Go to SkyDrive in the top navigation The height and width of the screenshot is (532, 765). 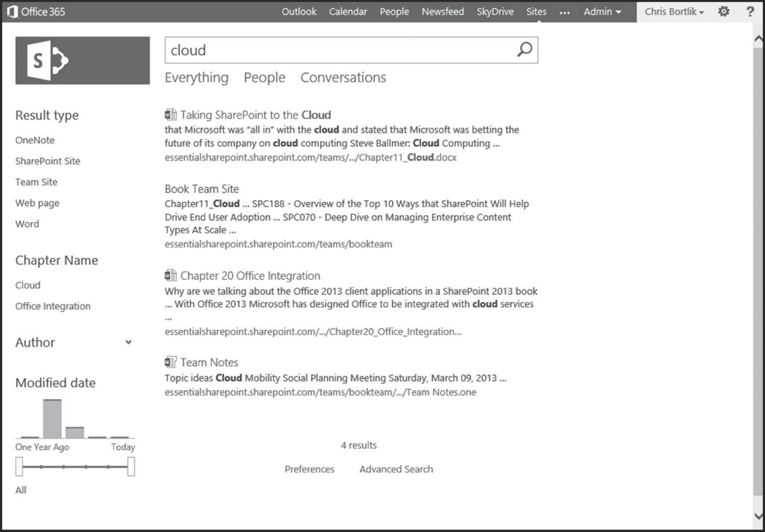(x=495, y=11)
